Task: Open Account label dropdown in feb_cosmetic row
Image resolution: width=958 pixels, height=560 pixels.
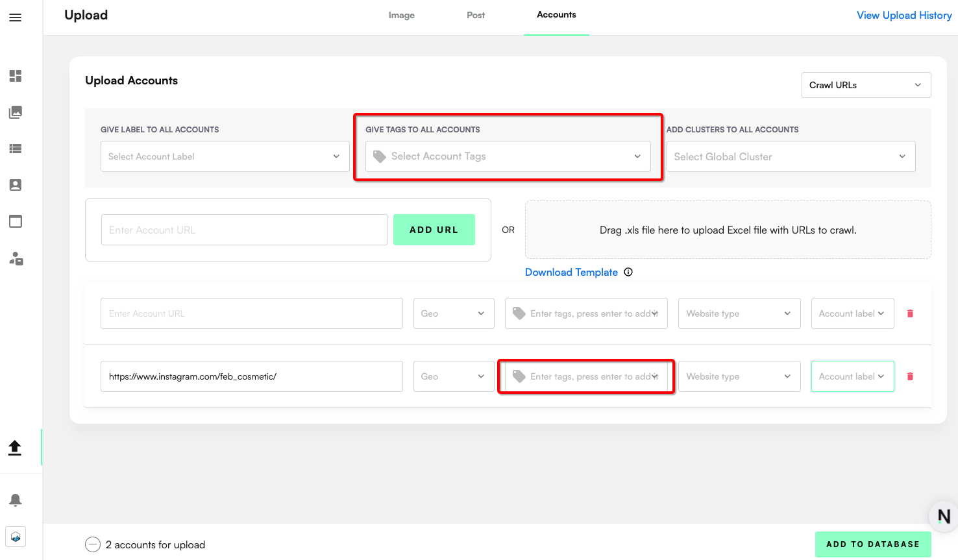Action: [x=853, y=376]
